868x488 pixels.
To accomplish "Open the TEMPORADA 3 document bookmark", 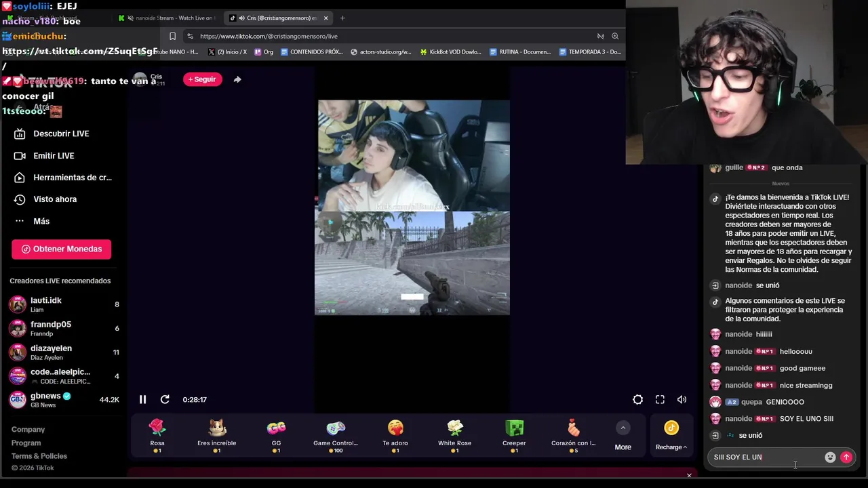I will click(x=590, y=52).
